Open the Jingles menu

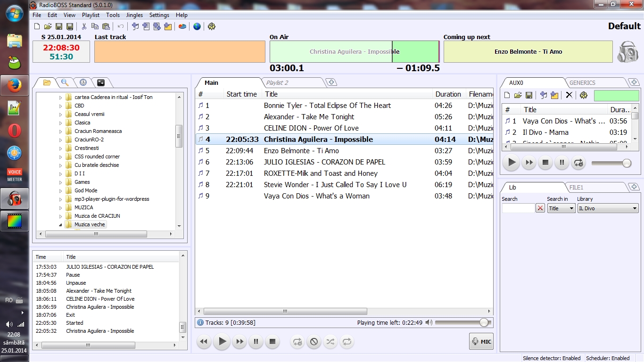click(x=135, y=15)
